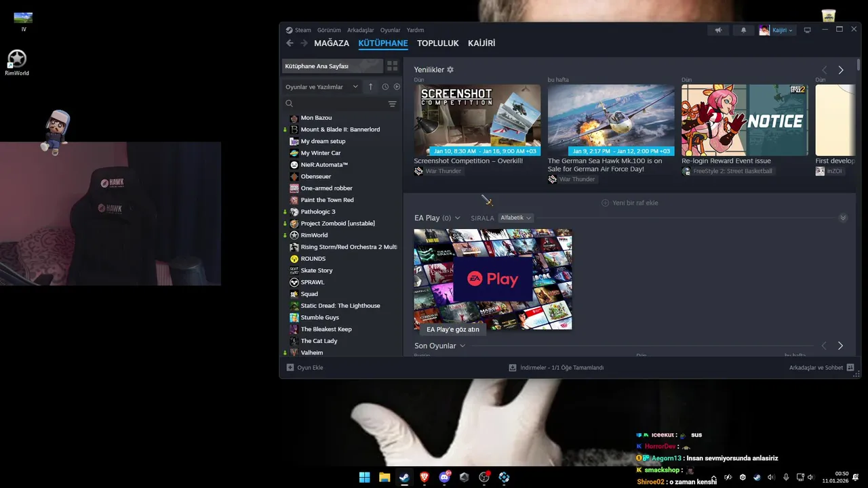This screenshot has height=488, width=868.
Task: Click Oyun Ekle at bottom left
Action: point(305,367)
